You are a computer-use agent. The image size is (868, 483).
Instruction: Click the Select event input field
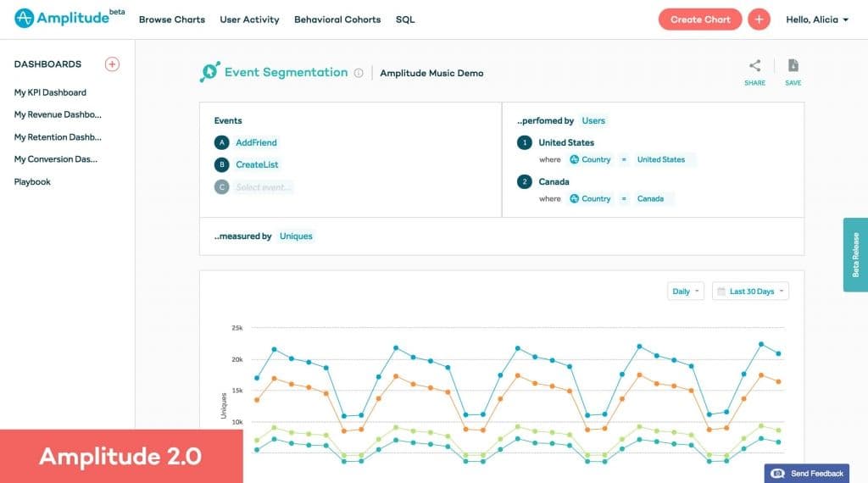coord(264,187)
